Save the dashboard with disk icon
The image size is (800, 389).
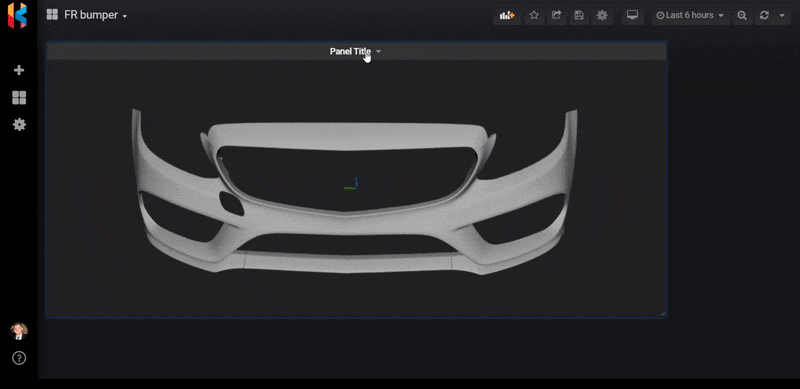click(x=579, y=15)
